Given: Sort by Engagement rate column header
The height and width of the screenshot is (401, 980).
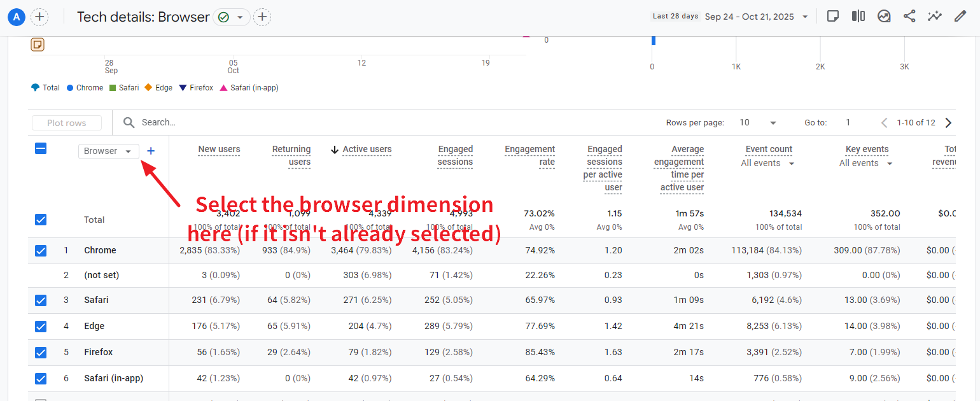Looking at the screenshot, I should point(529,155).
